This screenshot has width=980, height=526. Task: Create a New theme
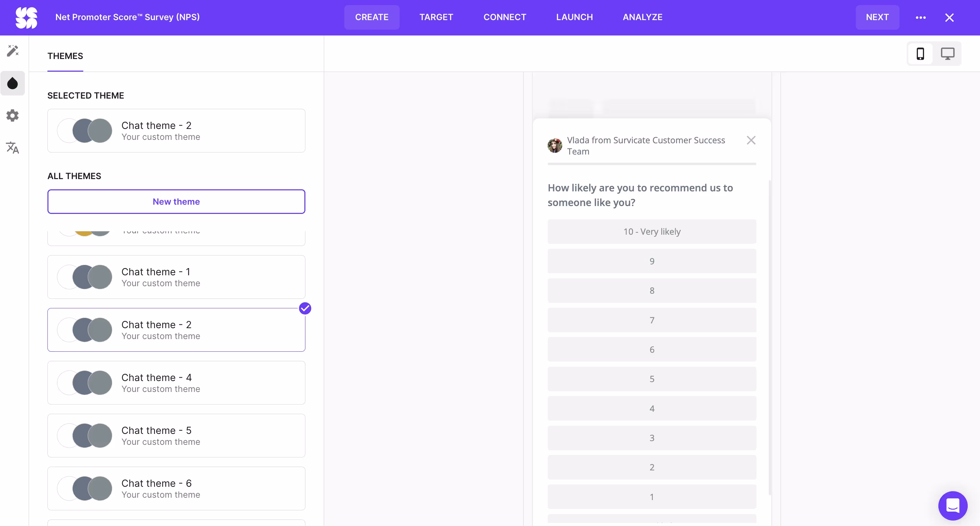176,202
